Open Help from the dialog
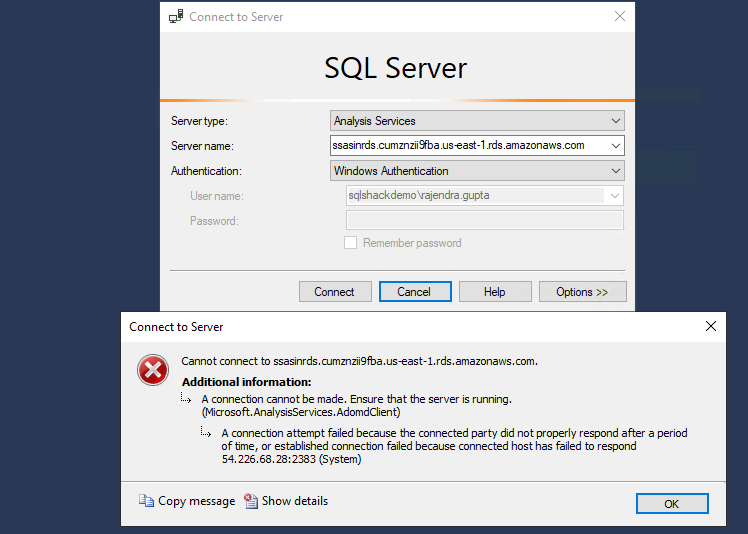The width and height of the screenshot is (748, 534). click(x=494, y=292)
